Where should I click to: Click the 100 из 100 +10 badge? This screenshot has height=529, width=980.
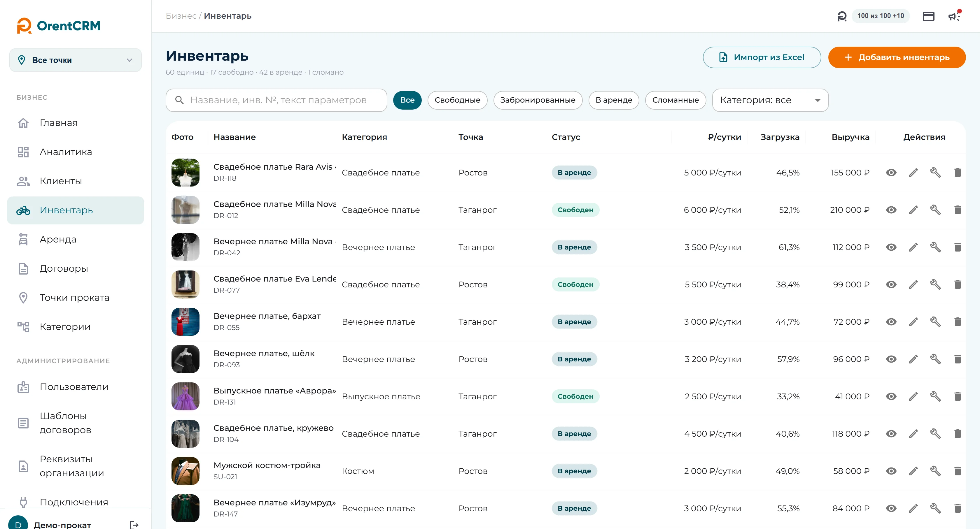point(880,16)
